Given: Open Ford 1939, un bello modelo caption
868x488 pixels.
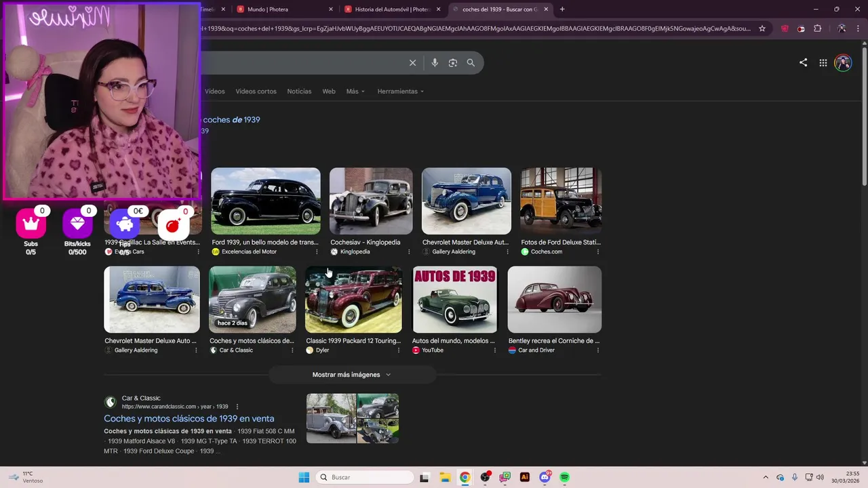Looking at the screenshot, I should [x=265, y=242].
